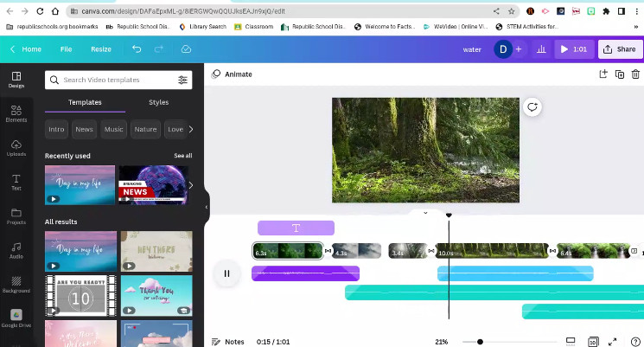Screen dimensions: 644x347
Task: Collapse the side panel with arrow handle
Action: click(x=207, y=207)
